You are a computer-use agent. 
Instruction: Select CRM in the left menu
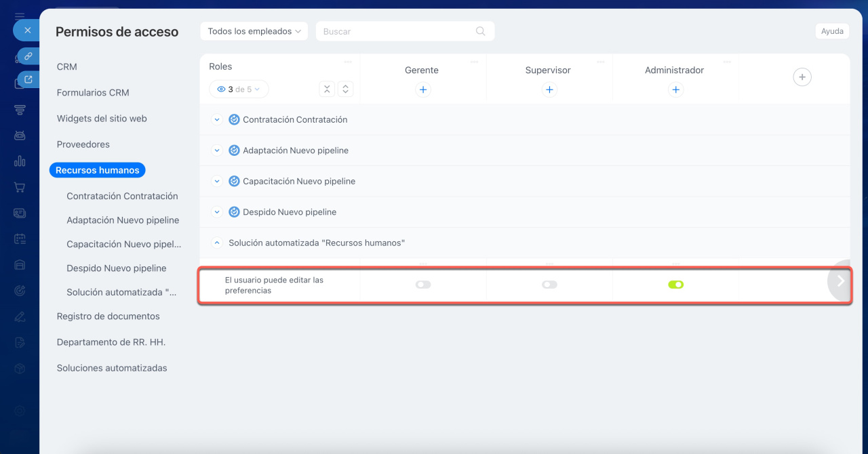pos(67,66)
